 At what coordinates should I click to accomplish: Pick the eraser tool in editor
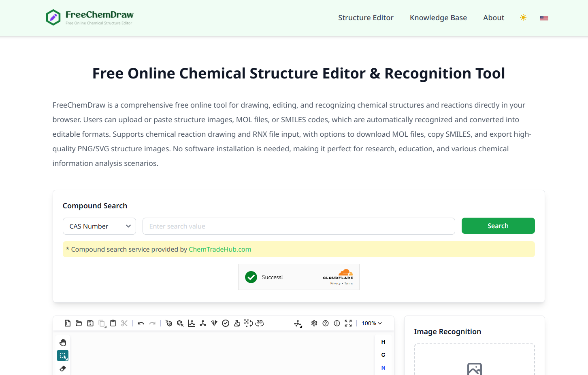point(63,369)
